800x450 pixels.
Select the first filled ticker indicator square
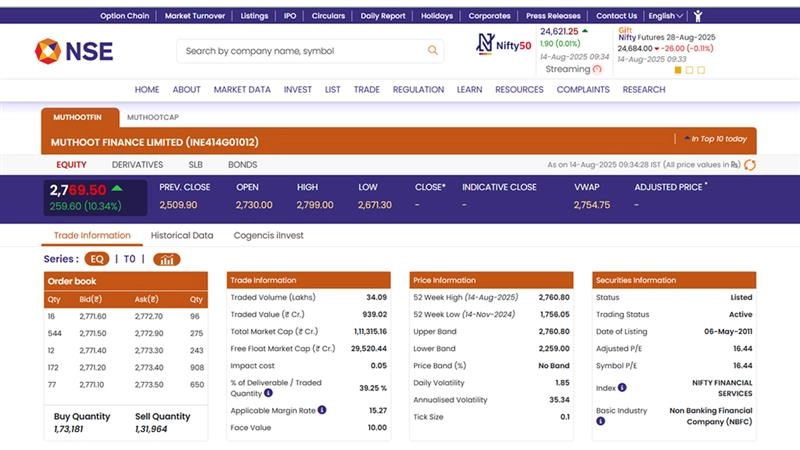coord(678,71)
